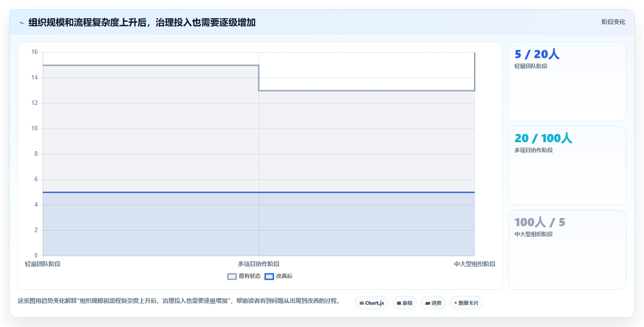Click the y-axis value 4
This screenshot has width=644, height=327.
(x=36, y=205)
